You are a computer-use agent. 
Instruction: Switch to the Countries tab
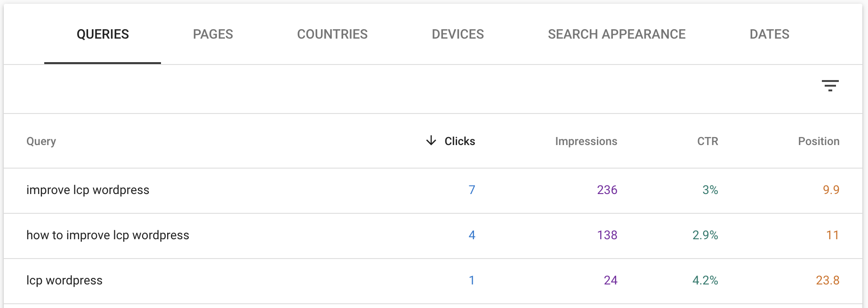(332, 34)
